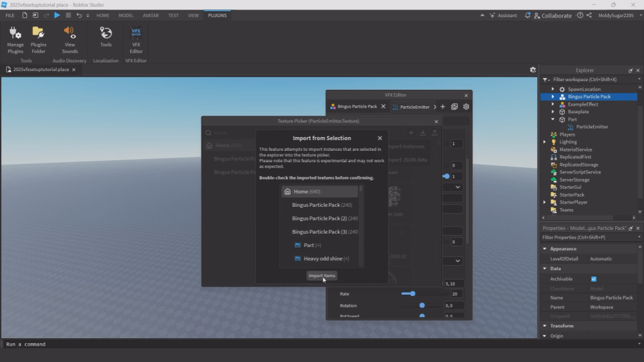Image resolution: width=644 pixels, height=362 pixels.
Task: Undo the last action via toolbar arrow
Action: pyautogui.click(x=79, y=15)
